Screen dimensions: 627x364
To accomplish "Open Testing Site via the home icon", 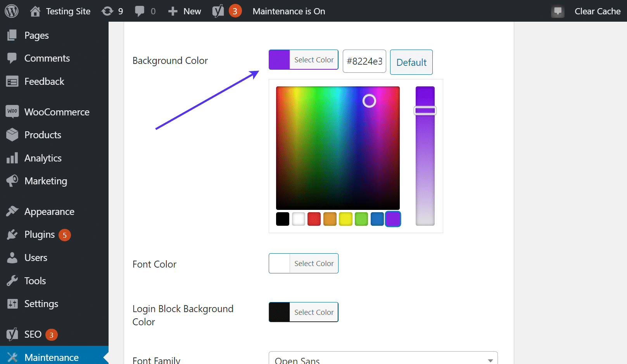I will pos(35,11).
